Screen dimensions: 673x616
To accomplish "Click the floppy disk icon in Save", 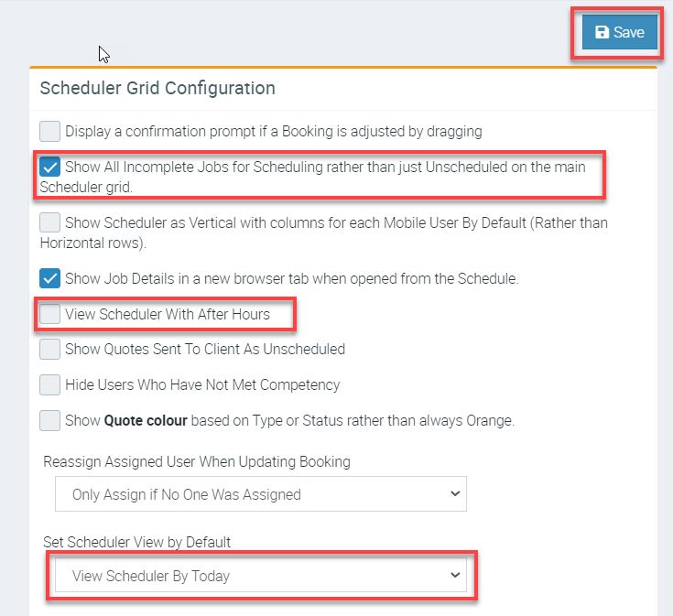I will click(602, 32).
